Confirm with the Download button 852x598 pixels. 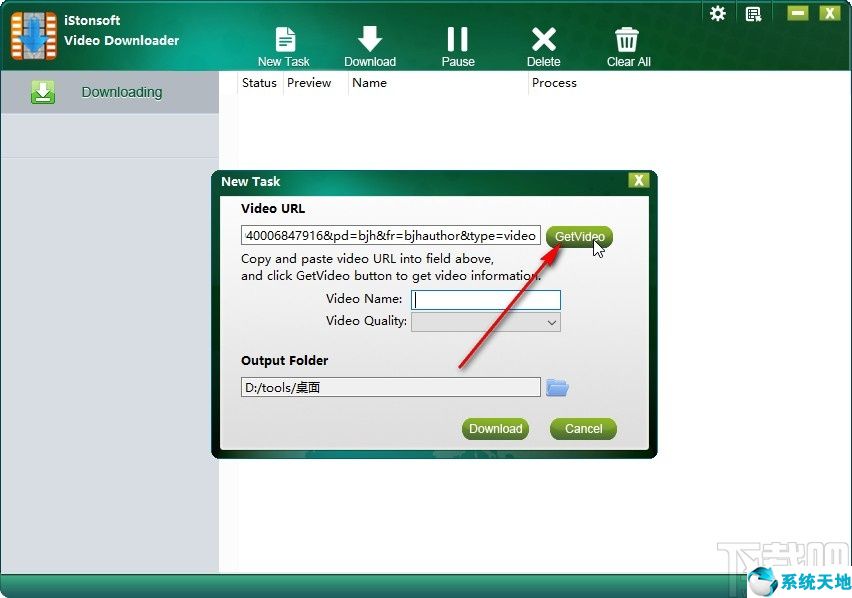point(495,428)
